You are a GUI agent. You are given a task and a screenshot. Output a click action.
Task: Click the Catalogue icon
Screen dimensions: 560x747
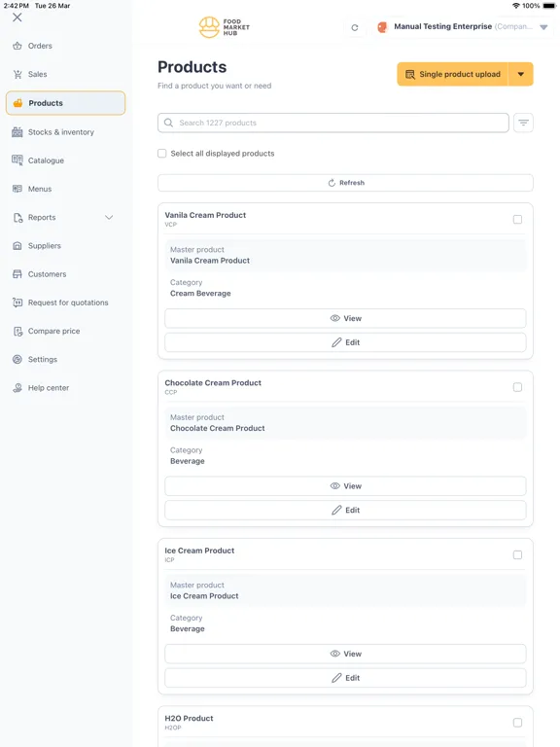click(x=17, y=160)
